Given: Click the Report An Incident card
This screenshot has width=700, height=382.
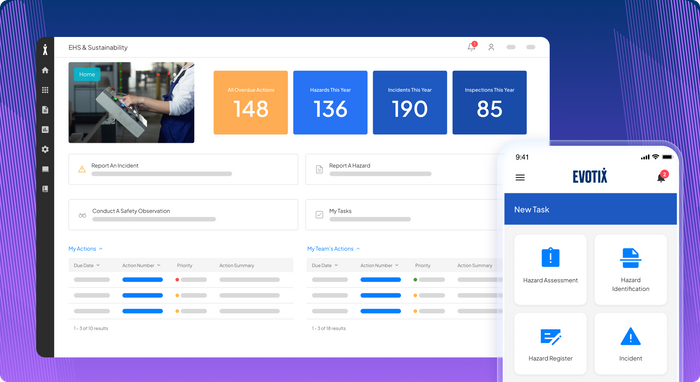Looking at the screenshot, I should click(183, 169).
